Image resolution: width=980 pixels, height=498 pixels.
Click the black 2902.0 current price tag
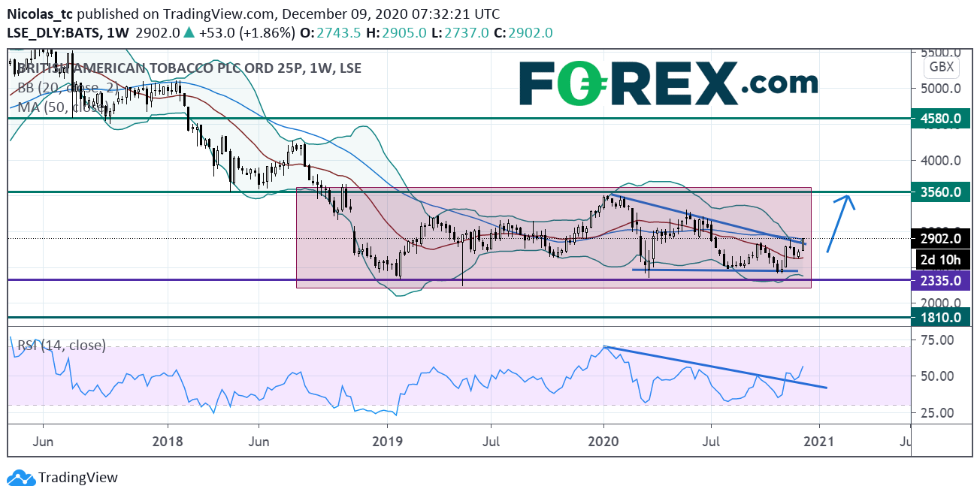tap(940, 239)
